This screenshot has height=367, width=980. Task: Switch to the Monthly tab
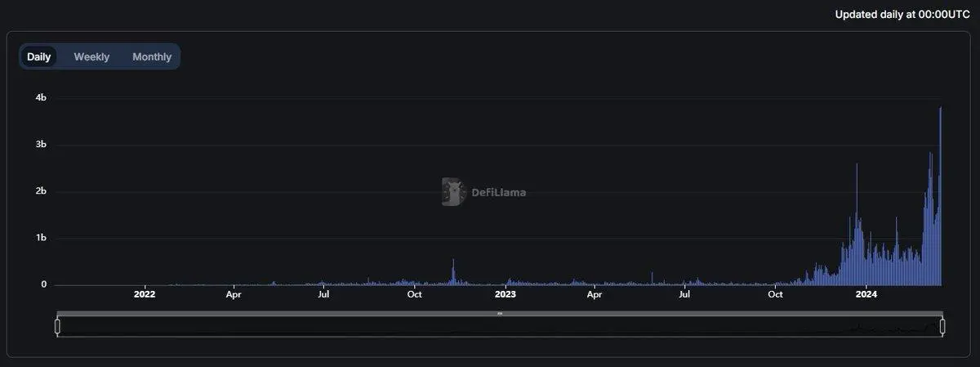point(152,57)
